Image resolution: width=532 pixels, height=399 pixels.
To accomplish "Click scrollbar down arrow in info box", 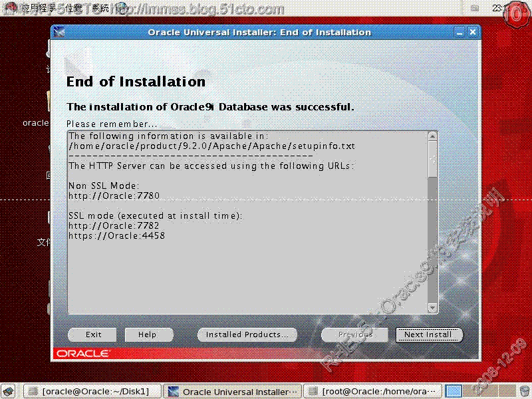I will tap(432, 308).
